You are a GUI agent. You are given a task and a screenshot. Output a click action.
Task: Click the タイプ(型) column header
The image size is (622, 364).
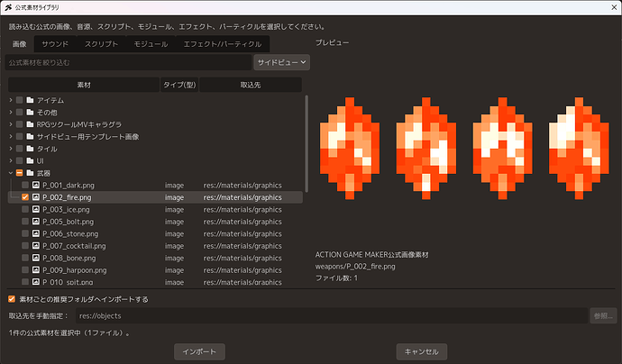179,85
